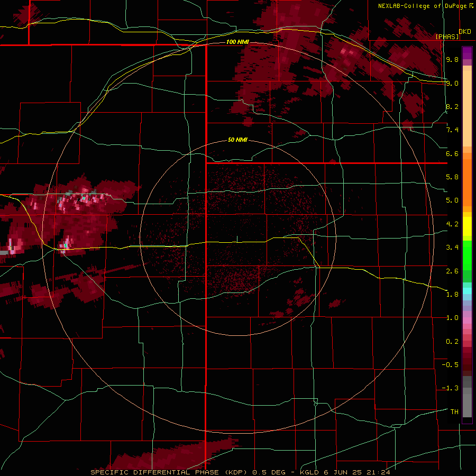This screenshot has width=476, height=476.
Task: Click the 5.0 value on the color scale
Action: 452,200
